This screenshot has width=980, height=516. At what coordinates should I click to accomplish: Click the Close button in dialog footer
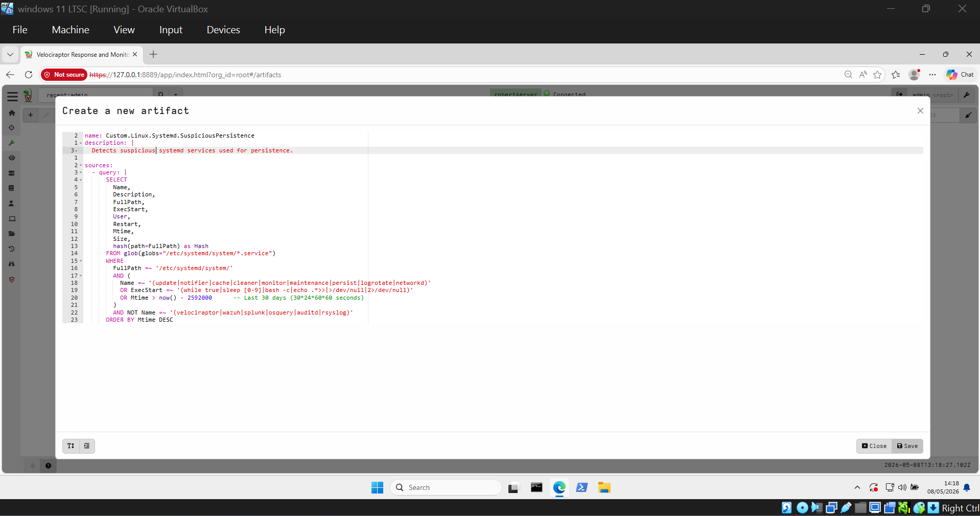[874, 446]
